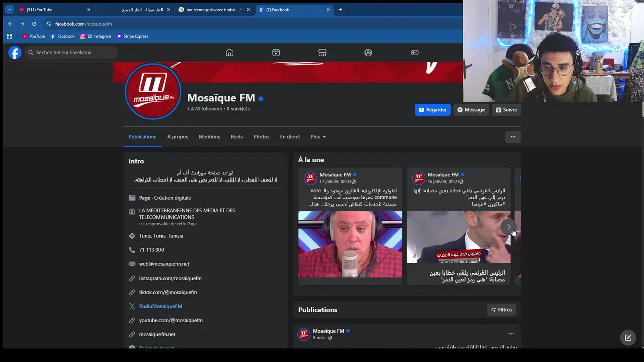The image size is (644, 362).
Task: Open the browser apps grid icon
Action: pos(9,36)
